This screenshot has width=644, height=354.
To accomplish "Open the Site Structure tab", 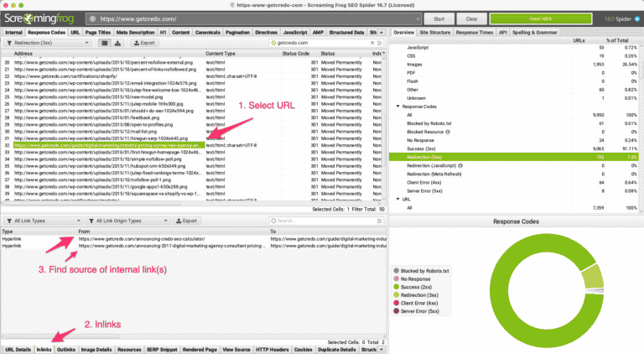I will pos(434,32).
